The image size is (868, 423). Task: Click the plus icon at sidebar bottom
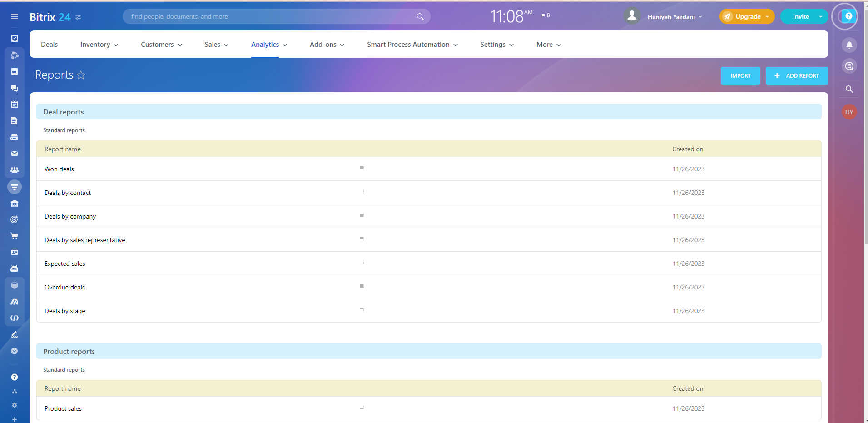point(15,419)
